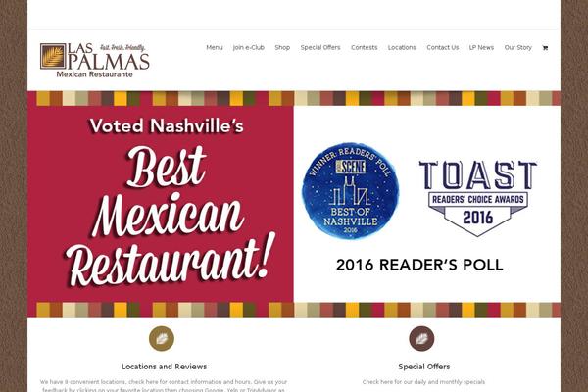Viewport: 588px width, 392px height.
Task: Select Special Offers in navigation bar
Action: point(320,48)
